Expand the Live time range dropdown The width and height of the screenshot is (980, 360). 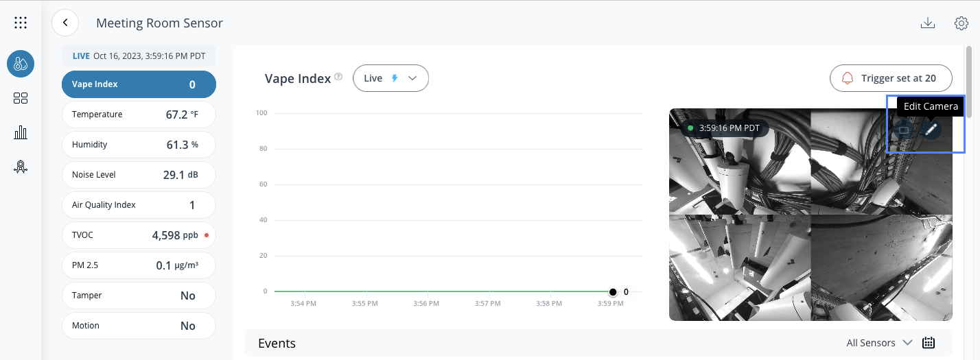point(390,78)
